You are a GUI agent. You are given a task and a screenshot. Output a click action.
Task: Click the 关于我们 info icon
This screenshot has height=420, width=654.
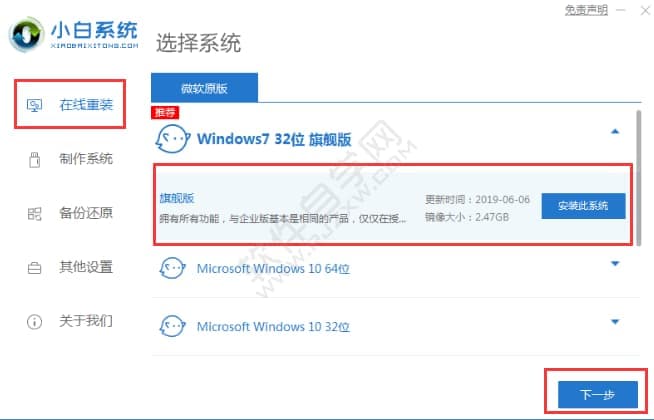34,322
